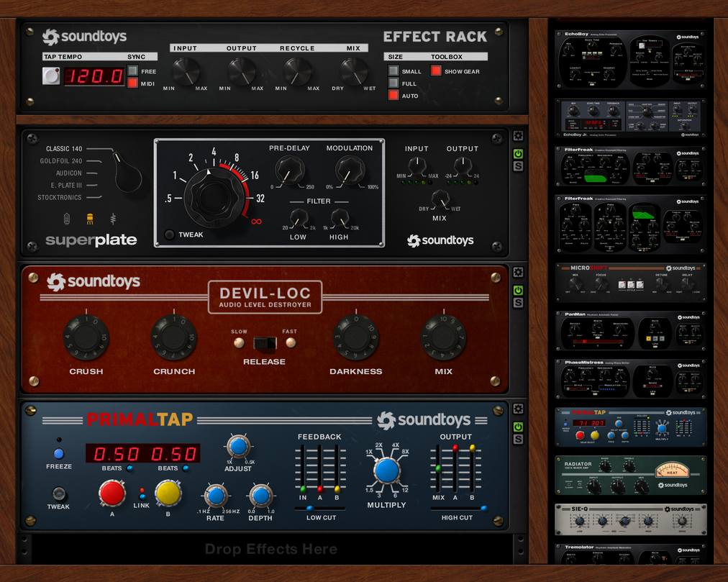
Task: Click the Devil-Loc Crush knob
Action: 86,337
